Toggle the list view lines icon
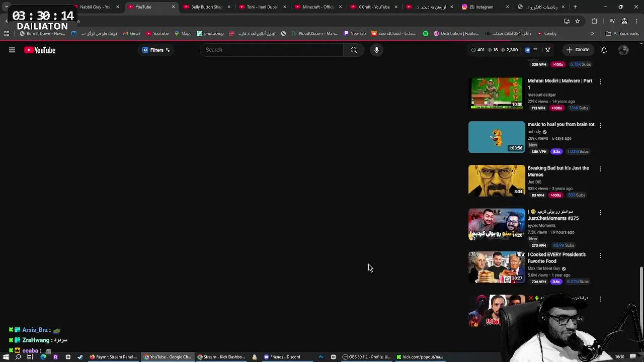 point(535,50)
